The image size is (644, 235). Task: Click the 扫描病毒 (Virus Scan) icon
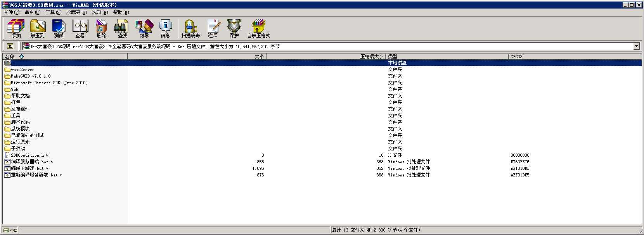point(191,29)
